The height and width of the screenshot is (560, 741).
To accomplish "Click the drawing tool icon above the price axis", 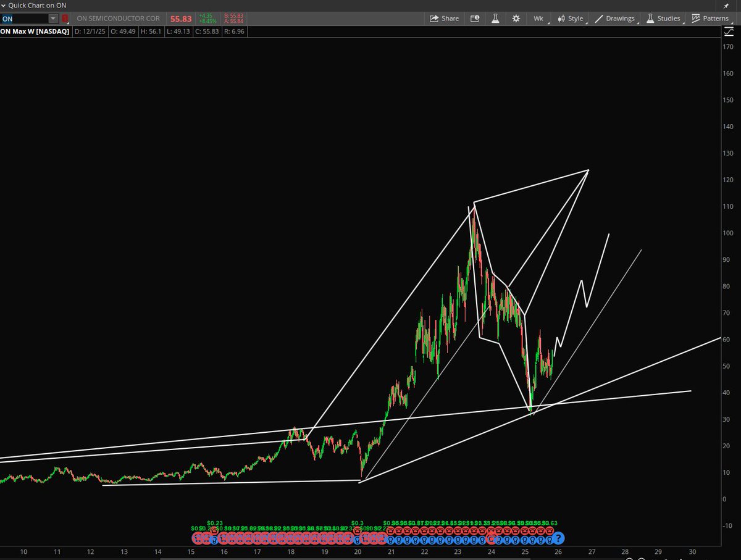I will 729,31.
